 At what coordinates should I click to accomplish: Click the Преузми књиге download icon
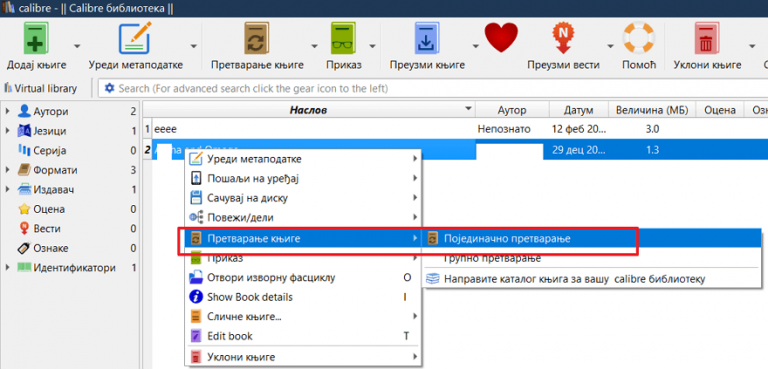point(428,38)
